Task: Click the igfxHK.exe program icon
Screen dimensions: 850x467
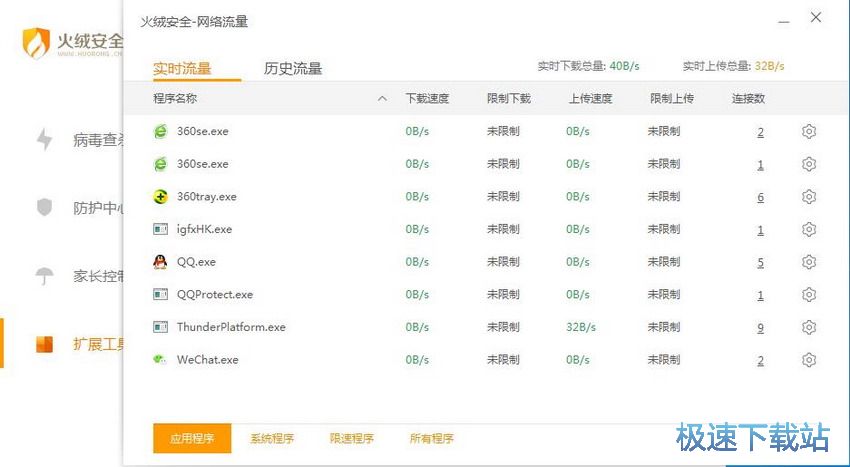Action: coord(160,229)
